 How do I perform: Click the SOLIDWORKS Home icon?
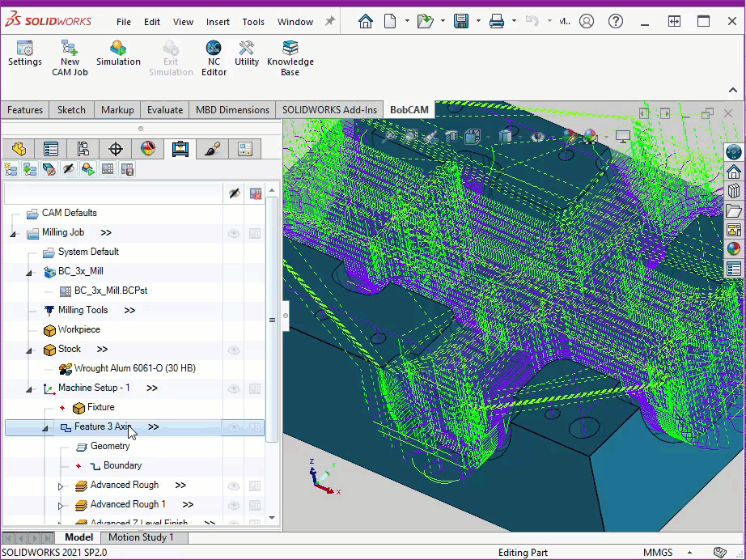(366, 21)
